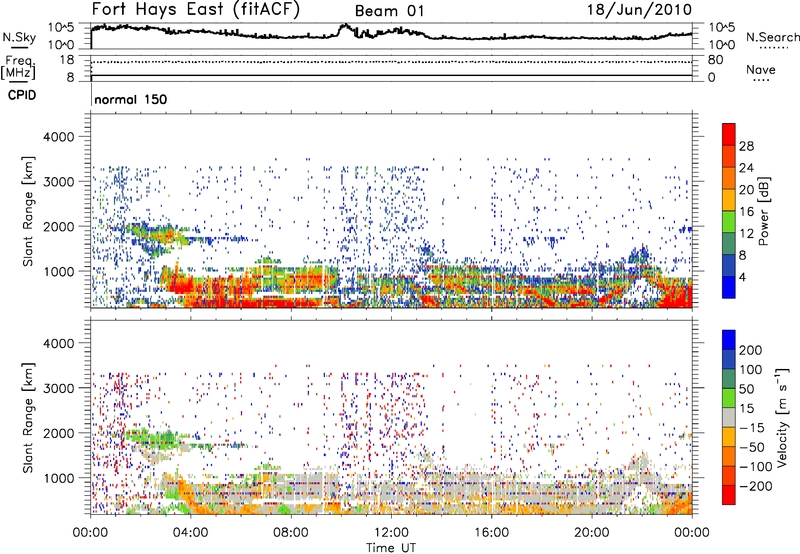Click the "Slant Range [km]" label beside velocity panel
Screen dimensions: 800x554
28,417
